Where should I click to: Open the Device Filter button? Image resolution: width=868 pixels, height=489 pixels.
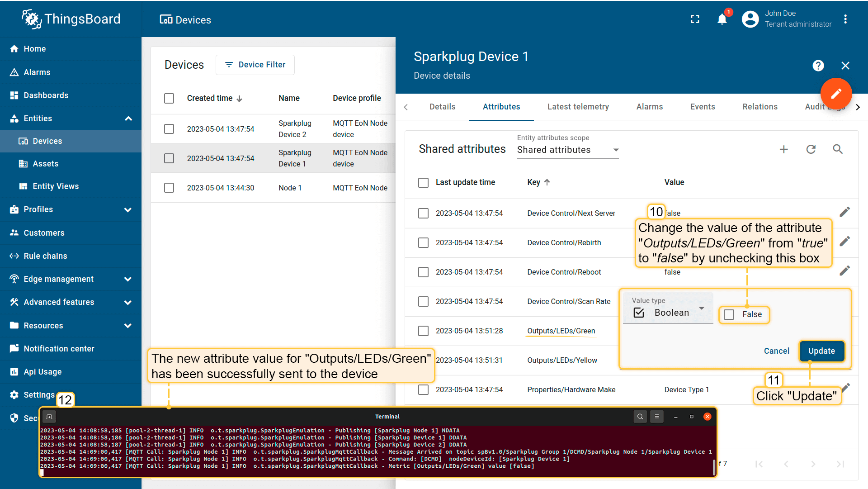point(255,65)
